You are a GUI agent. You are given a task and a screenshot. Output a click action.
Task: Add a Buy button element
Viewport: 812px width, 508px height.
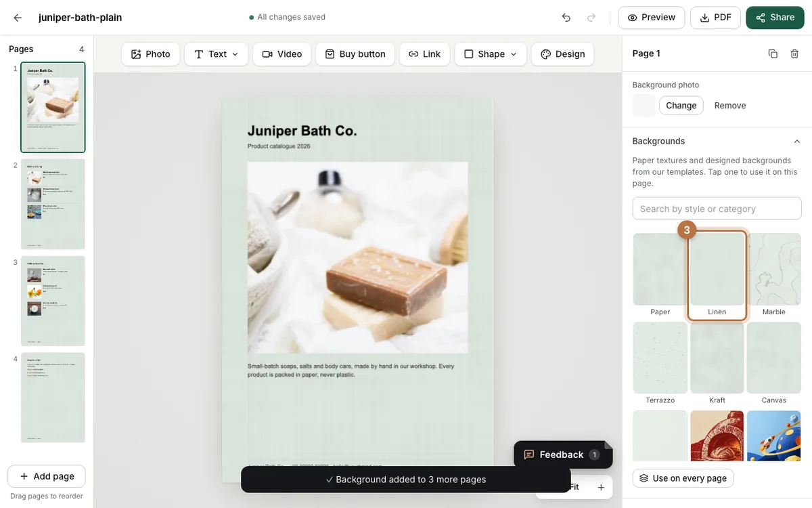tap(355, 54)
